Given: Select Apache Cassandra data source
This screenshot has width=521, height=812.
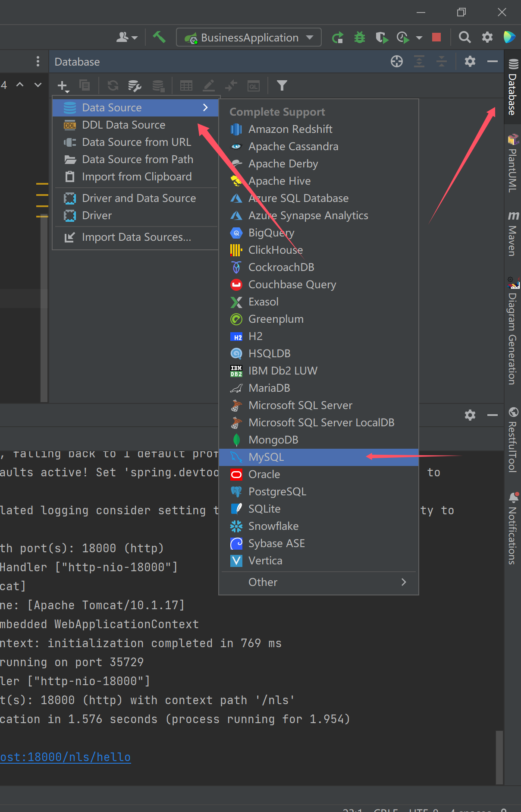Looking at the screenshot, I should [x=319, y=146].
